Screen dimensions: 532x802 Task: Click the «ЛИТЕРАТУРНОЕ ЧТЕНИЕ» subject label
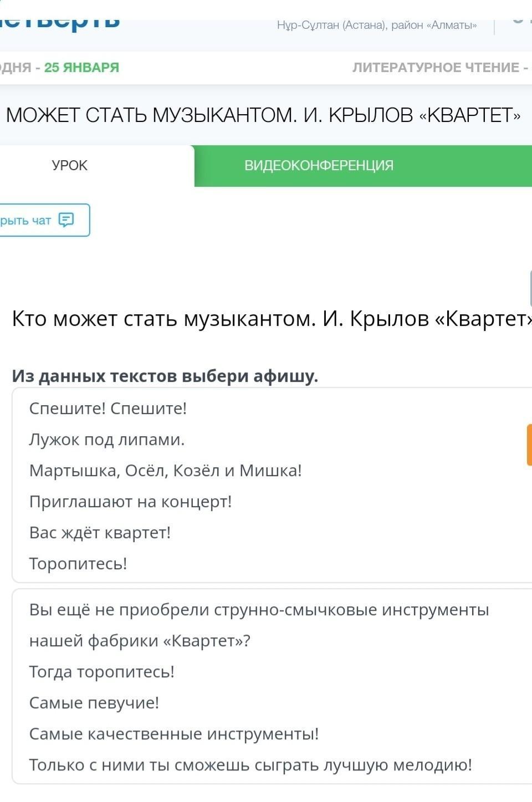pos(436,68)
